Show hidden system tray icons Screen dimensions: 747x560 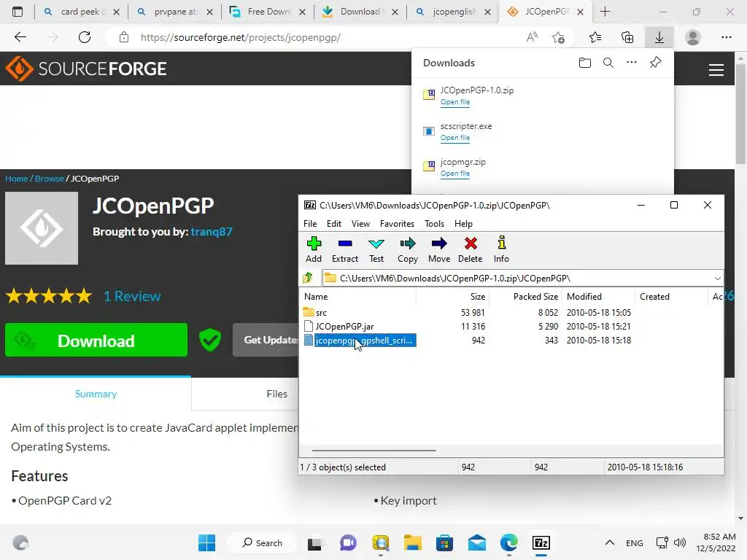tap(609, 542)
